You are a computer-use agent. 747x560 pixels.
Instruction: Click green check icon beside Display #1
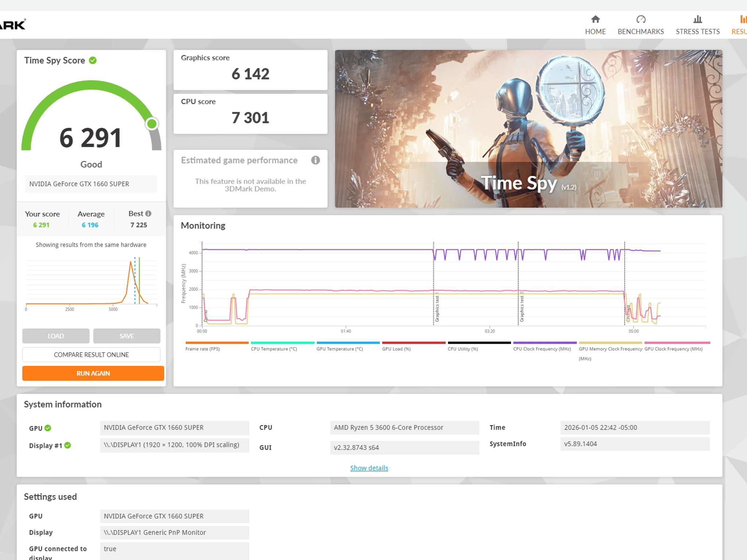coord(67,445)
